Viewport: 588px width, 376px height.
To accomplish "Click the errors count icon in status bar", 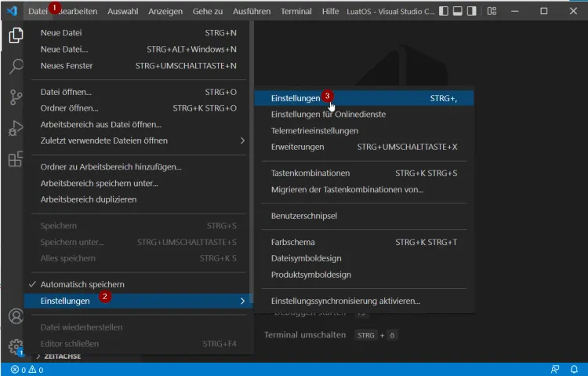I will pos(18,370).
